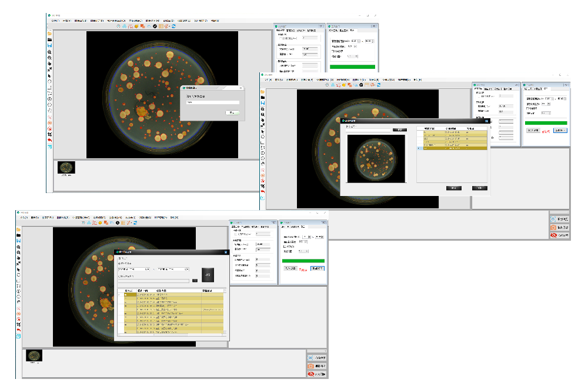Select zoom-in magnifier in the bottom-left window's sidebar

coord(19,247)
